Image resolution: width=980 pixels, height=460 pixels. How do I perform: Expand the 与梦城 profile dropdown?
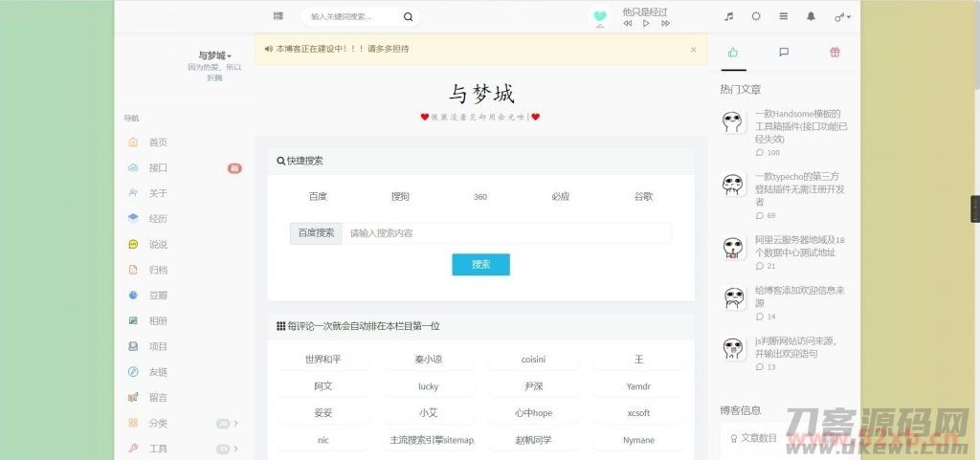pyautogui.click(x=215, y=55)
